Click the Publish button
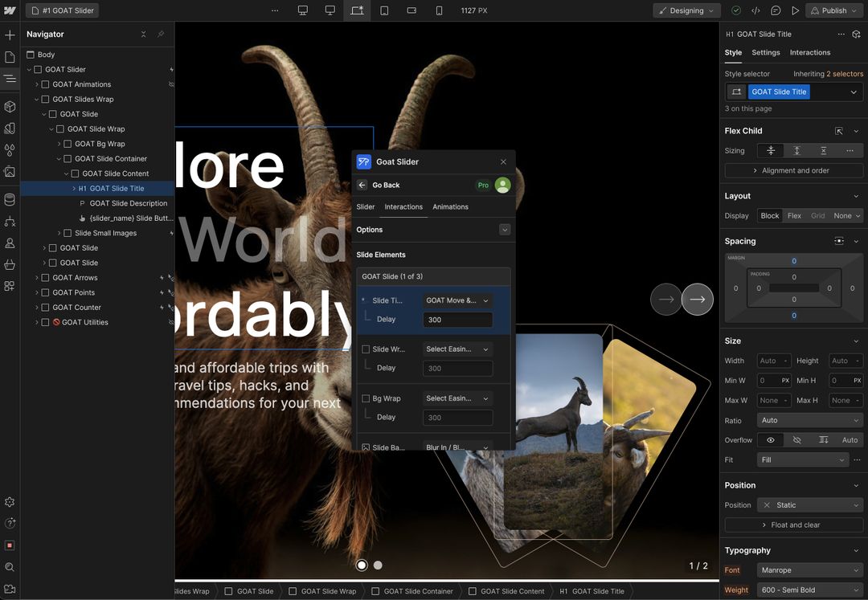This screenshot has height=600, width=868. pyautogui.click(x=832, y=10)
